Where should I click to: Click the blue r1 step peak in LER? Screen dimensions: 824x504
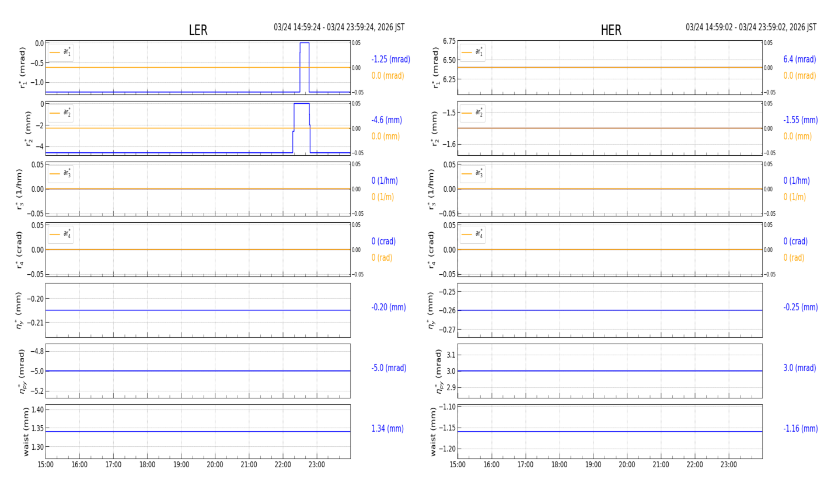[304, 43]
